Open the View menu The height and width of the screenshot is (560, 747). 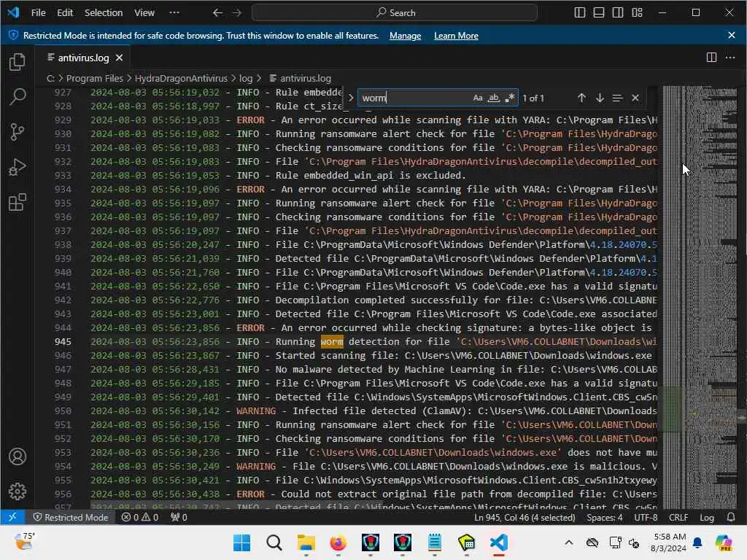click(144, 13)
